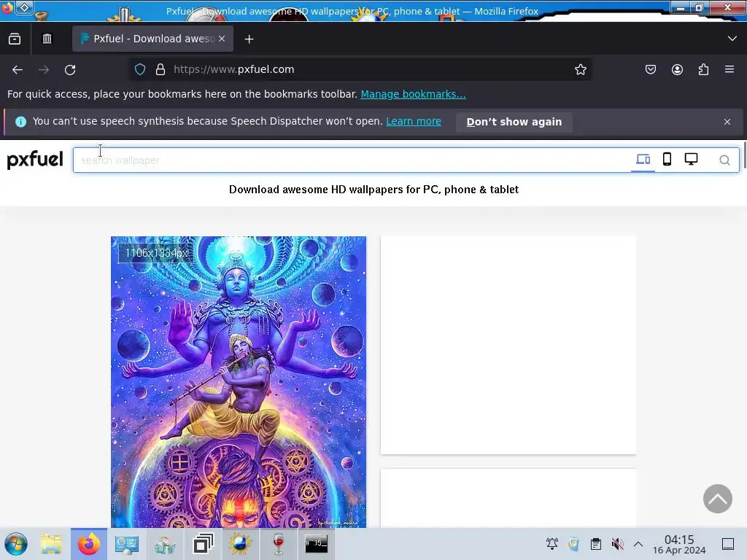Show desktop with the corner tray button
This screenshot has width=747, height=560.
point(728,544)
